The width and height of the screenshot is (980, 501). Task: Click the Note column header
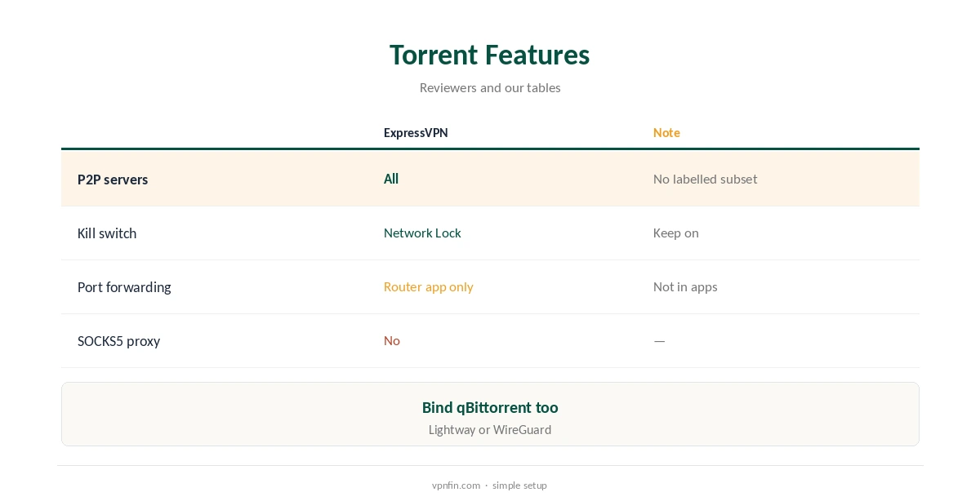tap(666, 133)
